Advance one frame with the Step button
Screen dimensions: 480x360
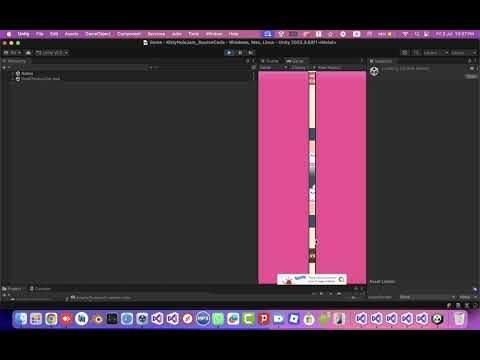click(x=251, y=52)
